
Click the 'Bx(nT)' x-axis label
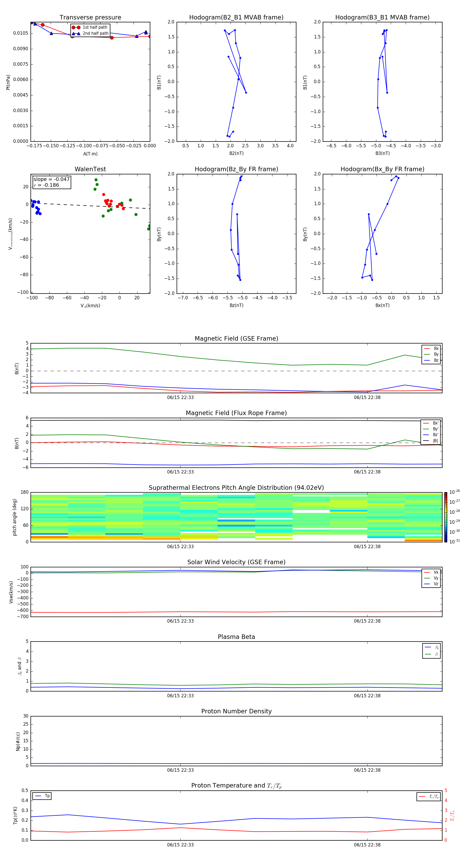382,305
